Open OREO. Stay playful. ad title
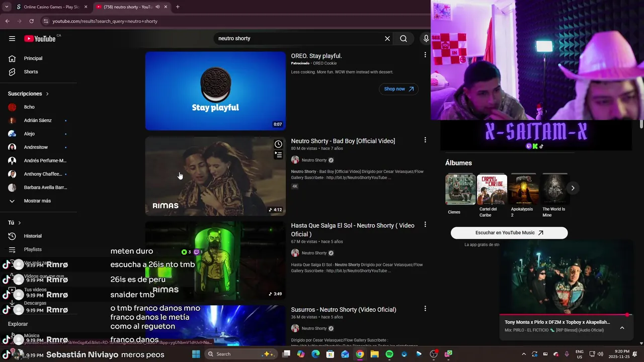 (316, 56)
